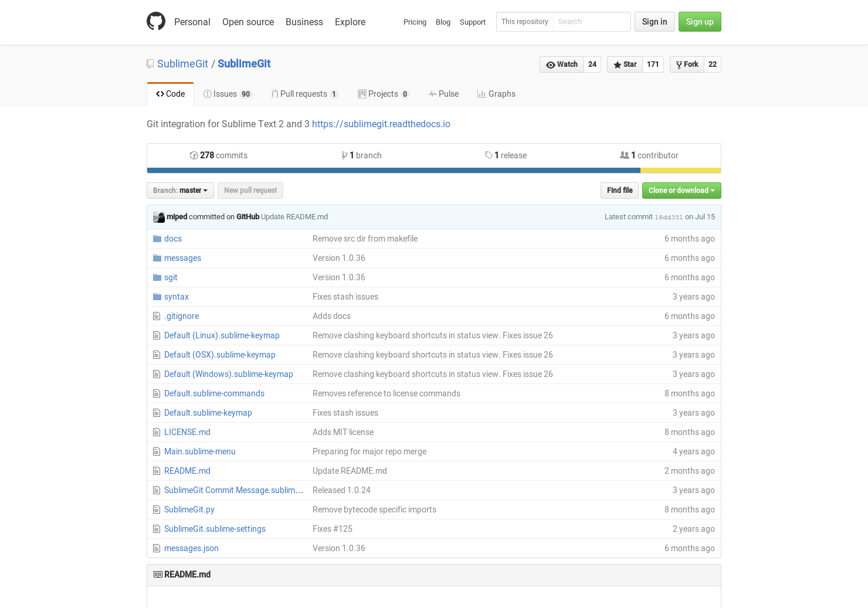Star the SublimeGit repository

point(625,64)
